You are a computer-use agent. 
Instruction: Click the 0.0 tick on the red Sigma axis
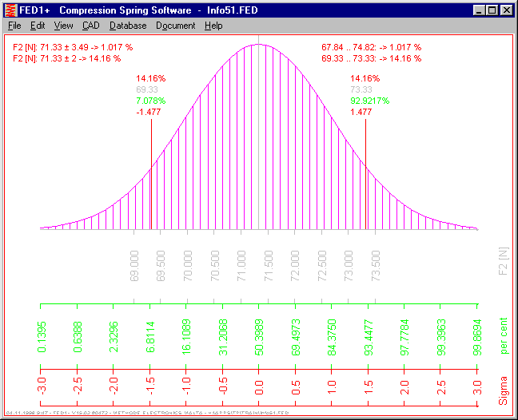click(258, 370)
